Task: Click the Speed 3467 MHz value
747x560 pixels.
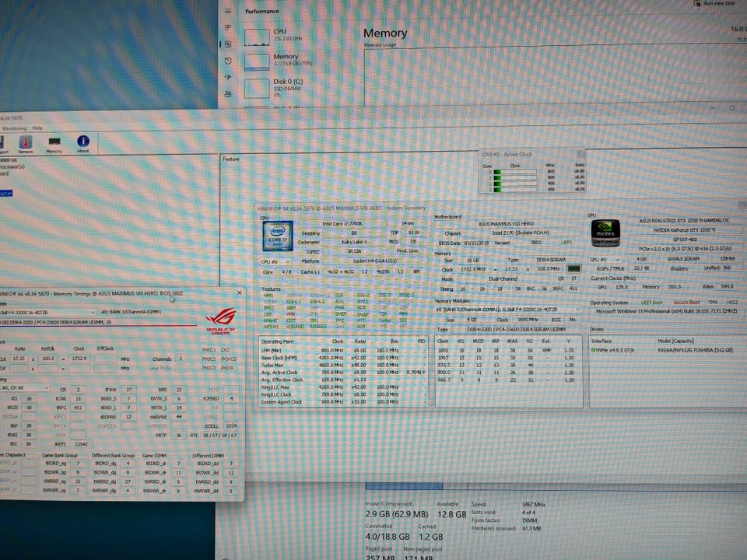Action: click(533, 504)
